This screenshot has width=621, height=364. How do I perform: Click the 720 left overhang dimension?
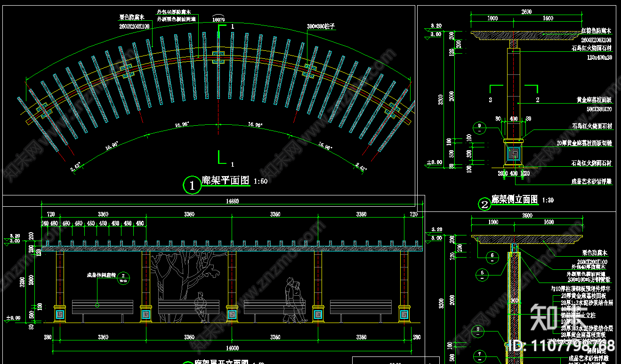[50, 214]
